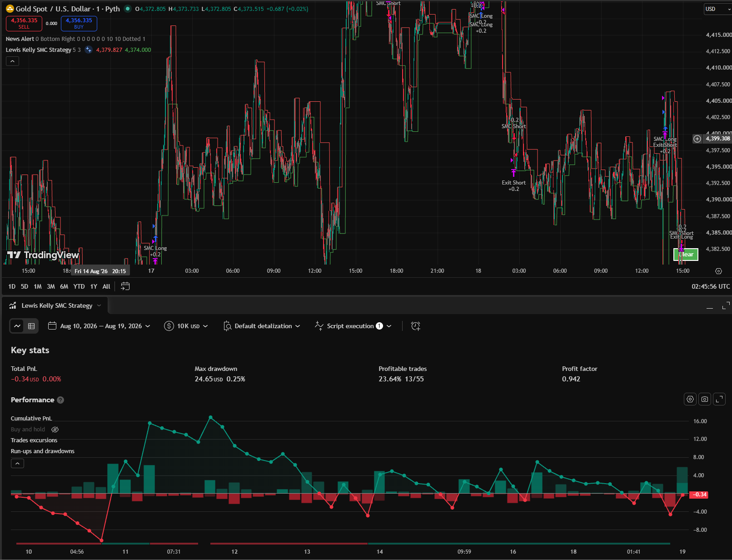Open performance chart settings gear icon

pos(690,399)
